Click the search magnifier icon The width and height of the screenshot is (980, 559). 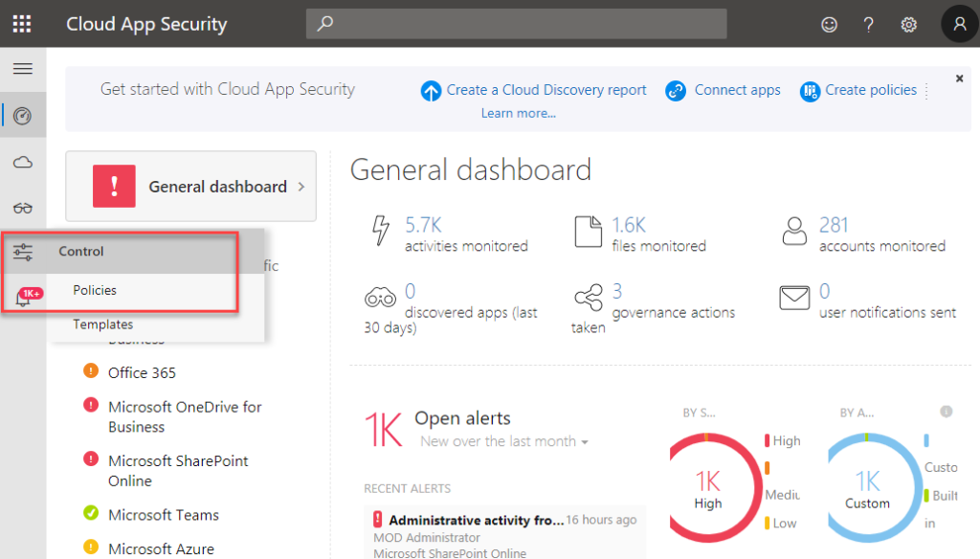pyautogui.click(x=325, y=24)
